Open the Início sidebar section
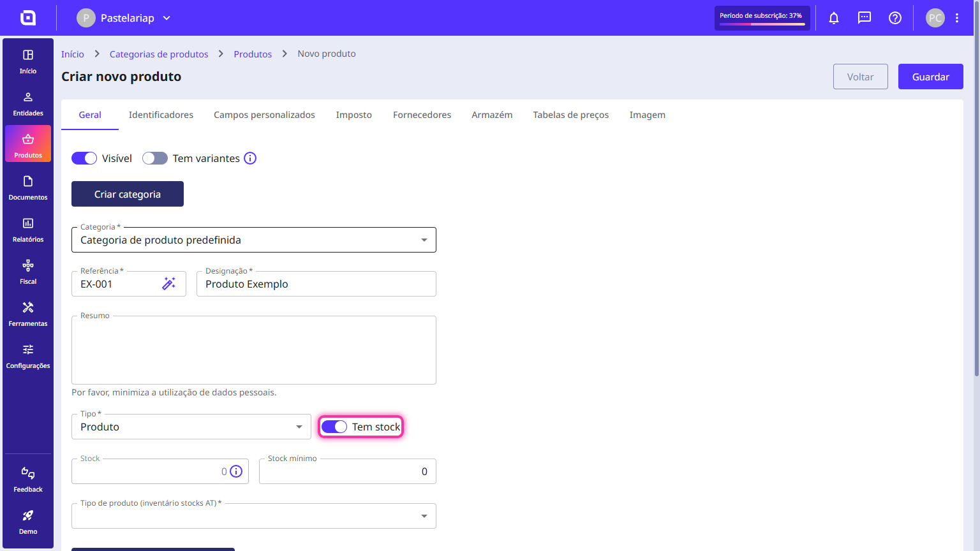Viewport: 980px width, 551px height. [x=28, y=61]
